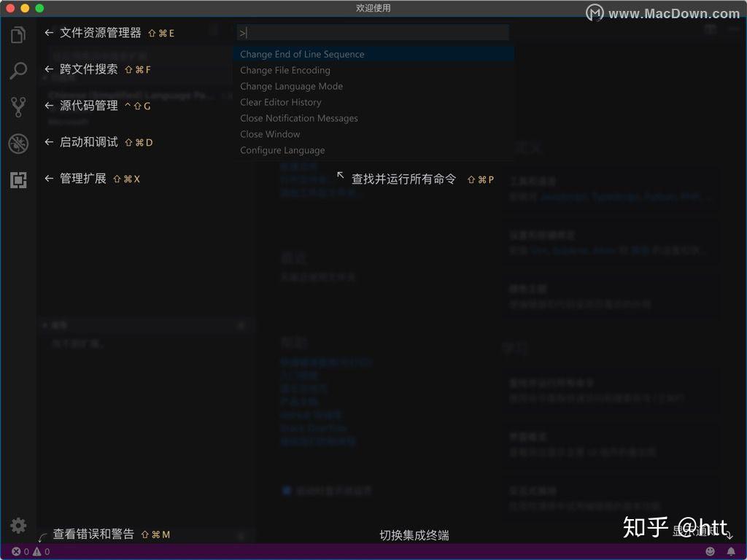Select the Close Window command
Screen dimensions: 747x560
(x=374, y=134)
